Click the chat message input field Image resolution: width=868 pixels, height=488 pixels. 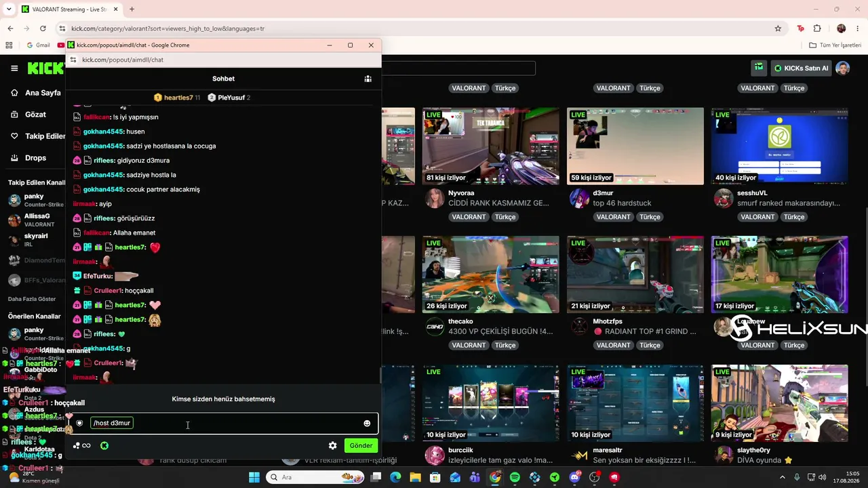click(x=224, y=424)
